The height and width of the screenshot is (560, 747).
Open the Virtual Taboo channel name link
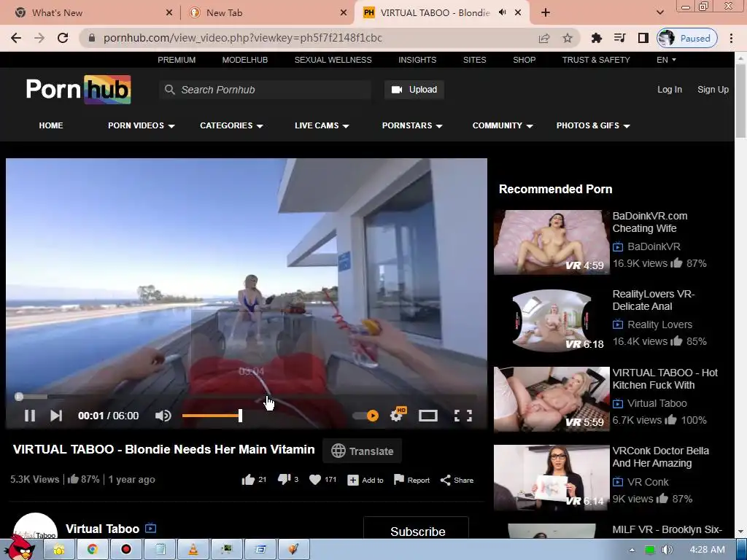tap(102, 529)
